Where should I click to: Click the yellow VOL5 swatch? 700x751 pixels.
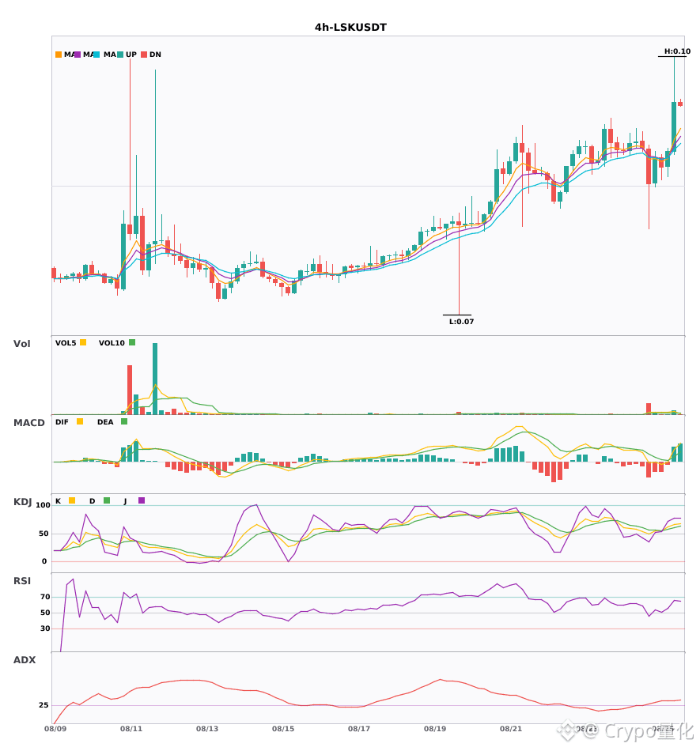click(83, 342)
